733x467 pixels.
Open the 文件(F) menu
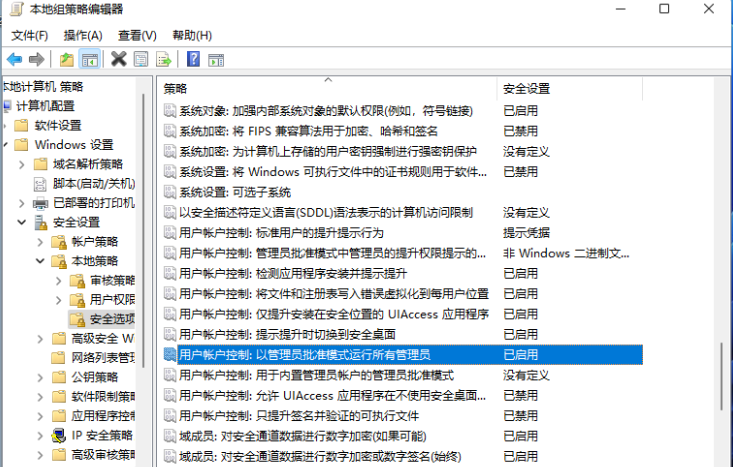30,35
